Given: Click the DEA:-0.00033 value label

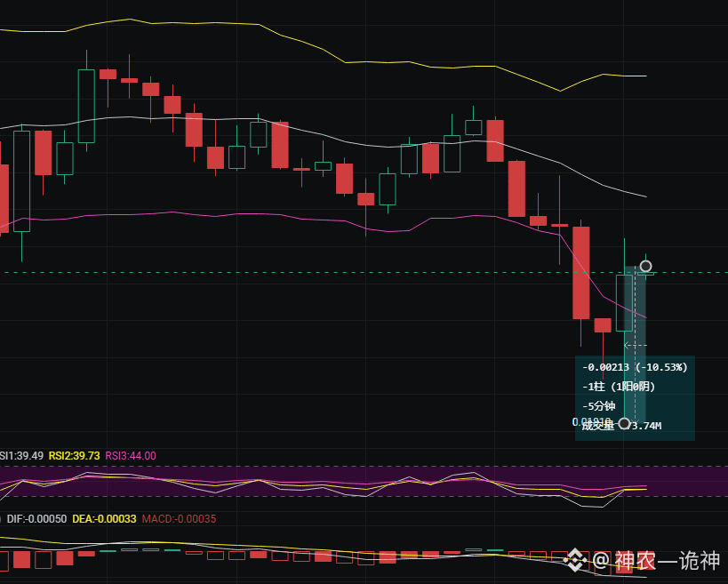Looking at the screenshot, I should point(105,519).
